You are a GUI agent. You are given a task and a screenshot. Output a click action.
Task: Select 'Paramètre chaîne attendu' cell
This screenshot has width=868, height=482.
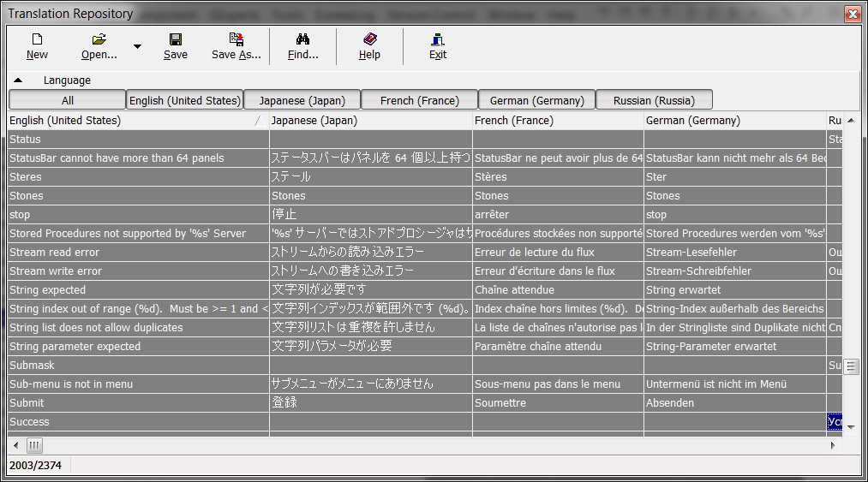pyautogui.click(x=558, y=347)
